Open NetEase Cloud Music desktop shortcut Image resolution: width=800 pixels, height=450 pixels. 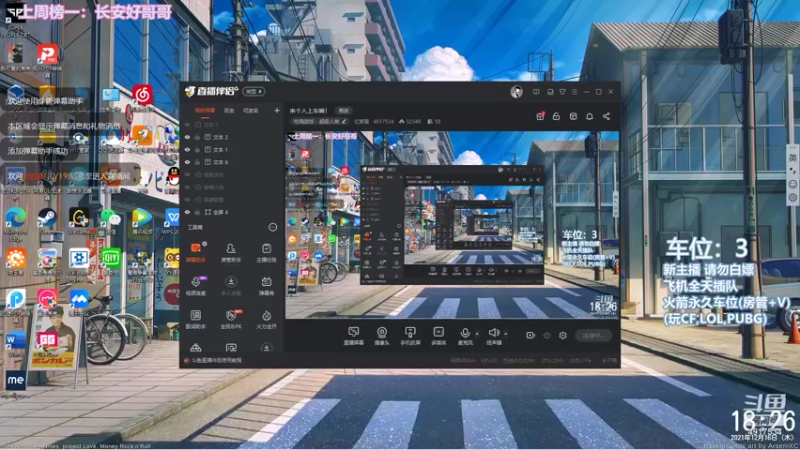(142, 97)
